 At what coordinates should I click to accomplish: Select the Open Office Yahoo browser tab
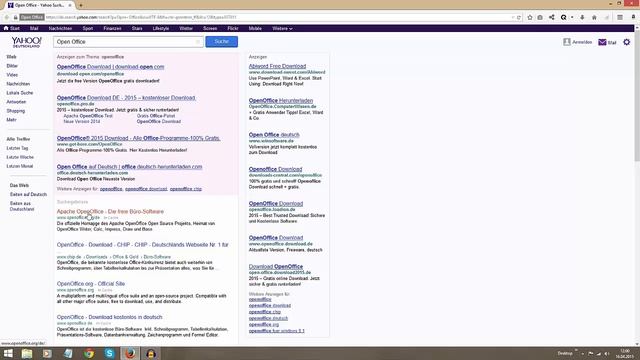tap(39, 5)
